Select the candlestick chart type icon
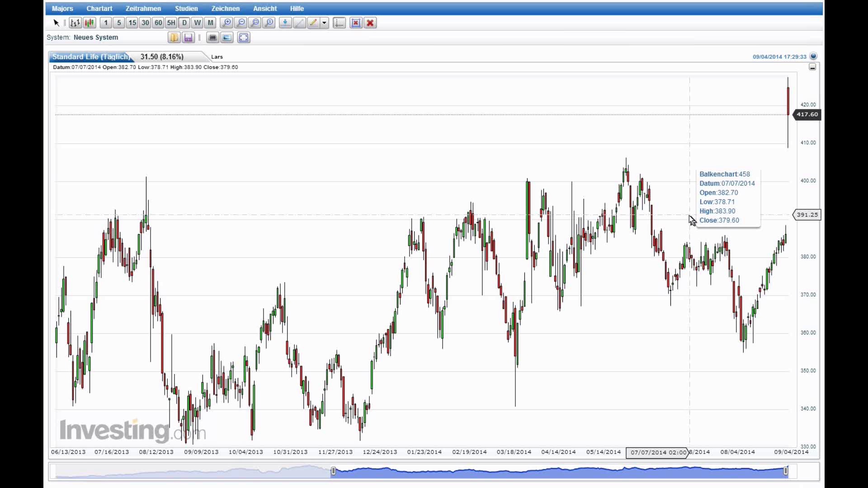The height and width of the screenshot is (488, 868). (x=90, y=23)
